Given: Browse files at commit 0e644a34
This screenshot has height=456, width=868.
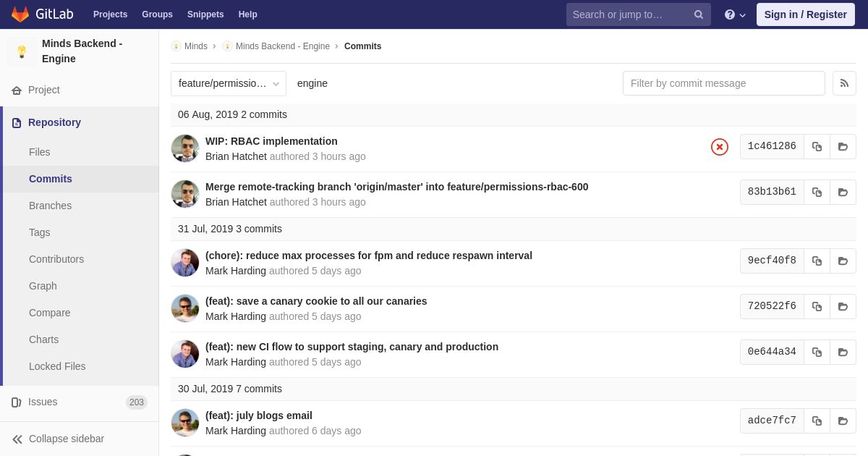Looking at the screenshot, I should [843, 352].
